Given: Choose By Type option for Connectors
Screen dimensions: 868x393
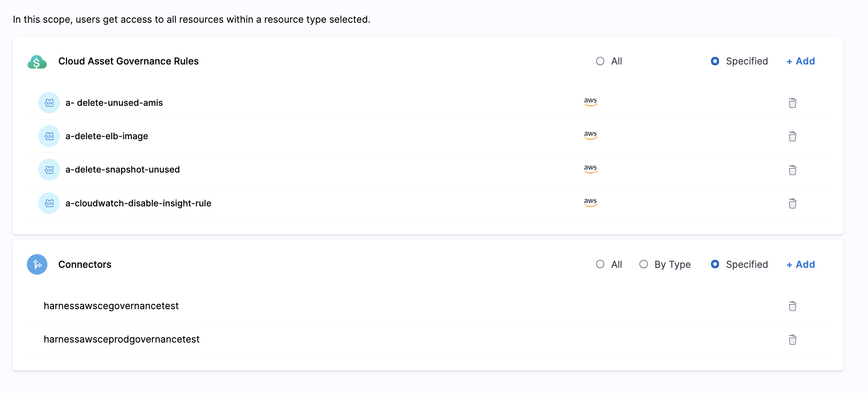Looking at the screenshot, I should pos(644,264).
